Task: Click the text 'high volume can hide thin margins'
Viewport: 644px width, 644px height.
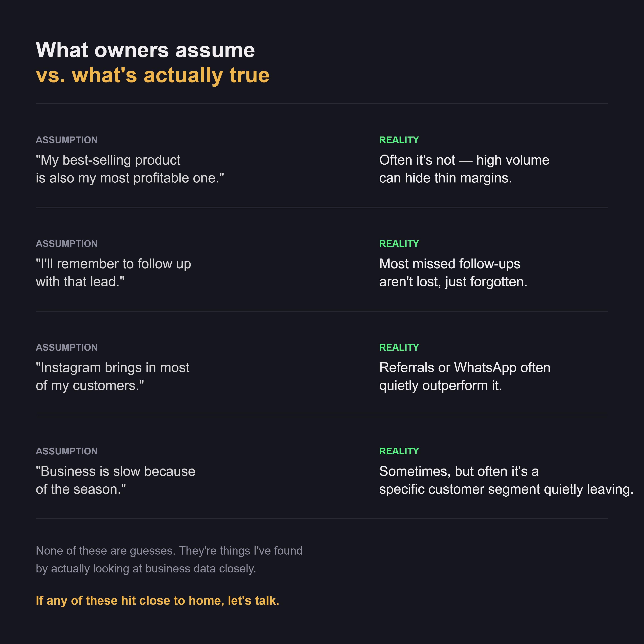Action: point(464,169)
